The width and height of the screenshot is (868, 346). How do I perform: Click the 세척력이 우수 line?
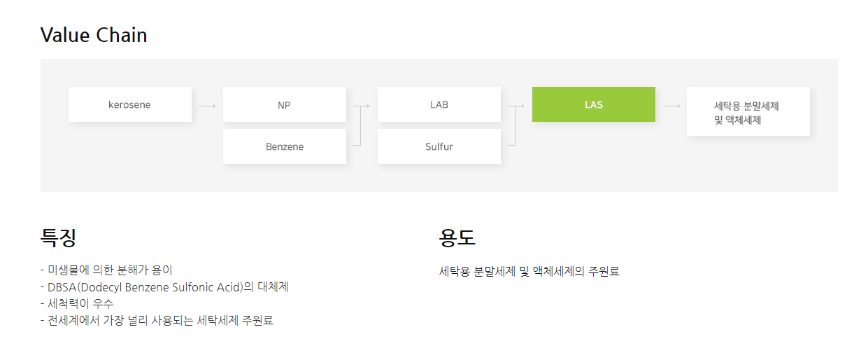(x=77, y=304)
